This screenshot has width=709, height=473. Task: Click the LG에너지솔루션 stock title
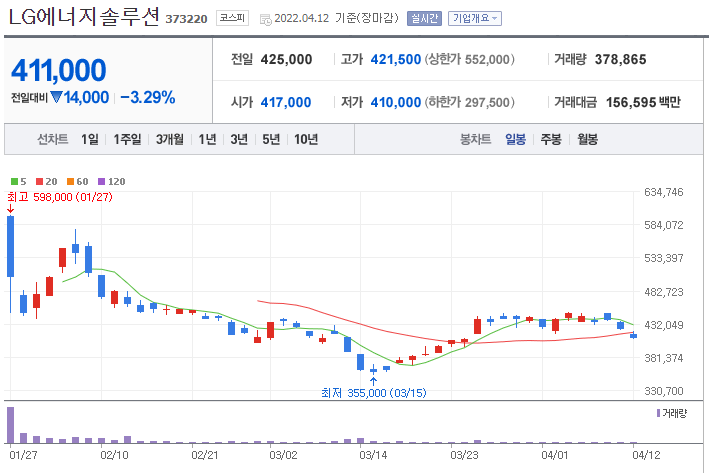tap(84, 17)
